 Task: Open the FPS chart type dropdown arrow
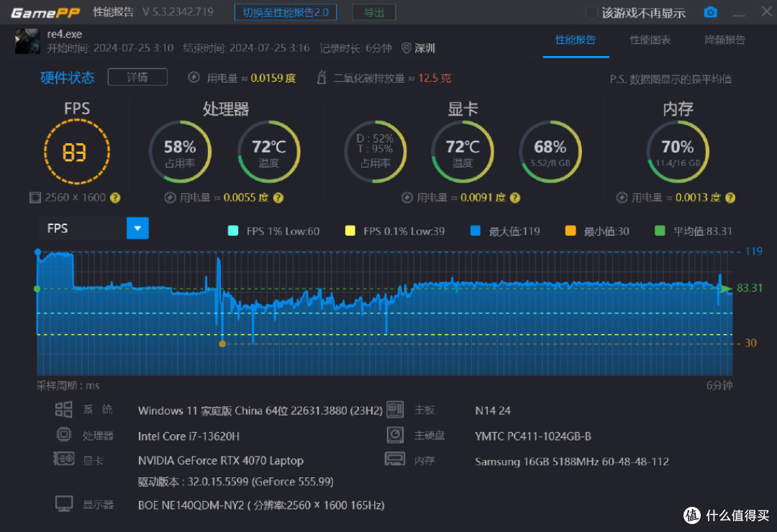[137, 229]
